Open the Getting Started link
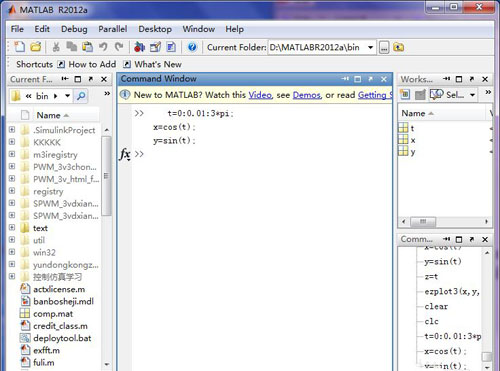500x371 pixels. pos(375,95)
